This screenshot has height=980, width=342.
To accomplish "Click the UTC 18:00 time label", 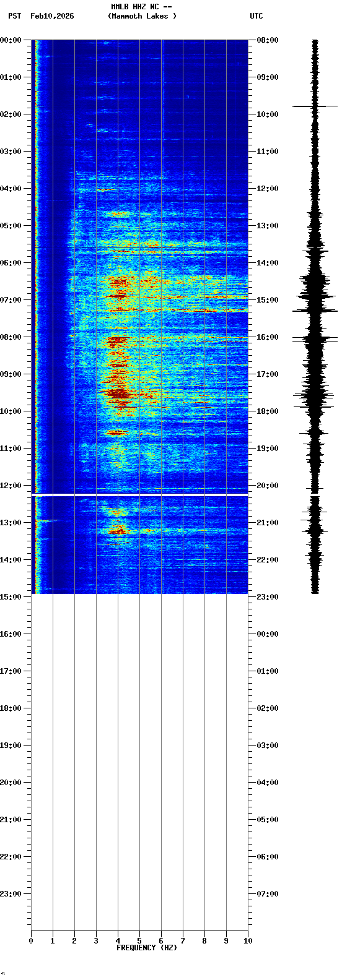I will [268, 411].
